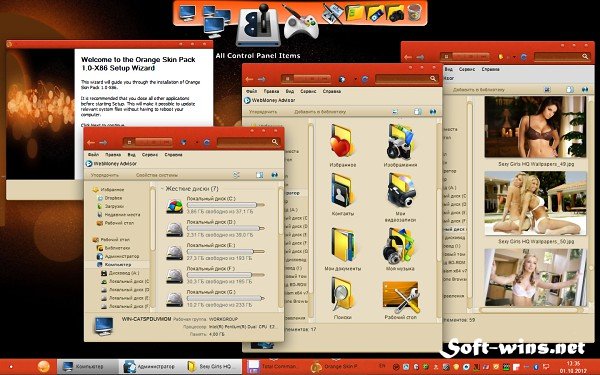The height and width of the screenshot is (375, 600).
Task: Open Файл menu in Компьютер window
Action: pos(93,155)
